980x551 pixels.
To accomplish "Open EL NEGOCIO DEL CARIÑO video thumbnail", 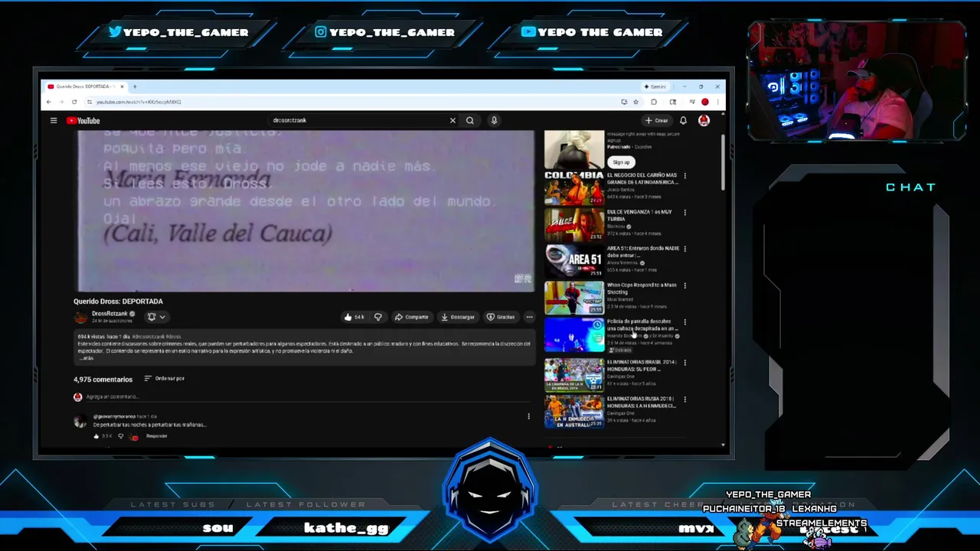I will (x=574, y=187).
